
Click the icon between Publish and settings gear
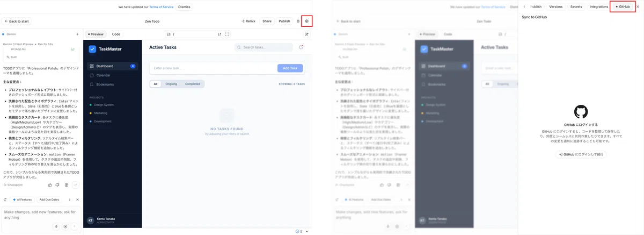pyautogui.click(x=298, y=22)
